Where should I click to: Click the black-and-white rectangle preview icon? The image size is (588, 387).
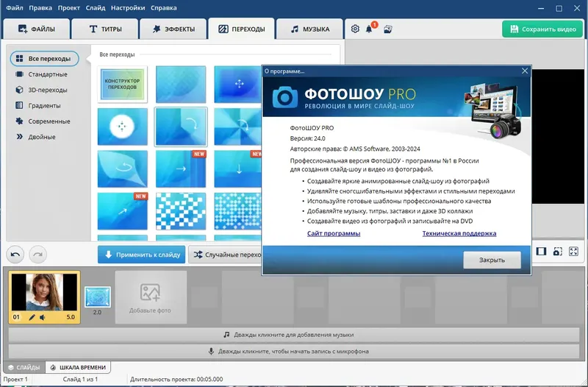[x=541, y=252]
